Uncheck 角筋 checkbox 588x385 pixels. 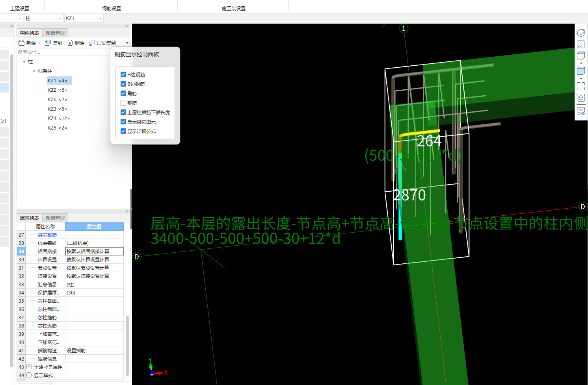tap(123, 93)
